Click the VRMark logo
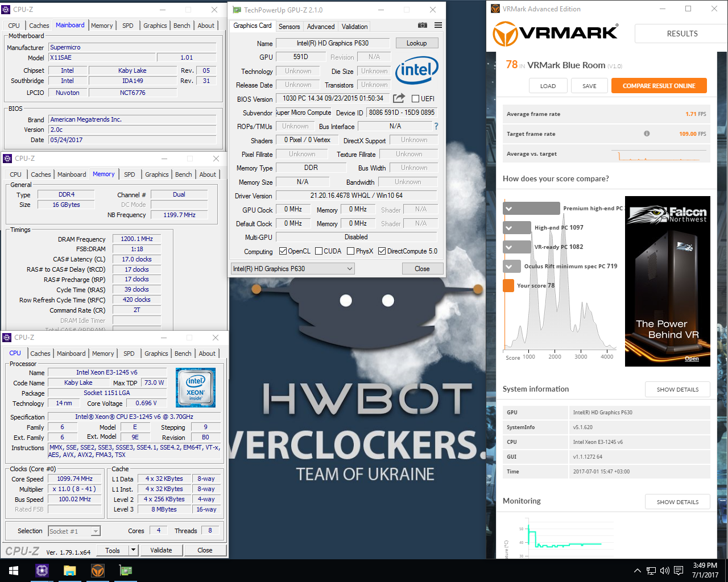The height and width of the screenshot is (582, 728). click(x=555, y=34)
